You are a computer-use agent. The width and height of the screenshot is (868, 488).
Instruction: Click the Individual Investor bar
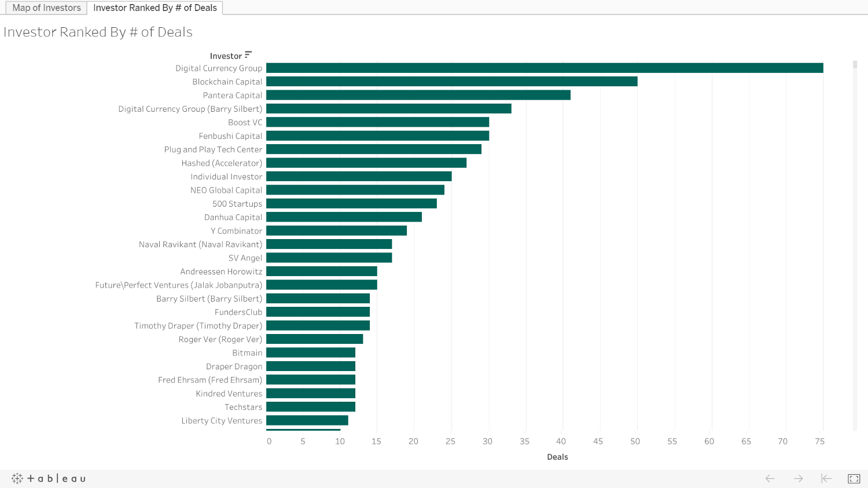(x=359, y=177)
